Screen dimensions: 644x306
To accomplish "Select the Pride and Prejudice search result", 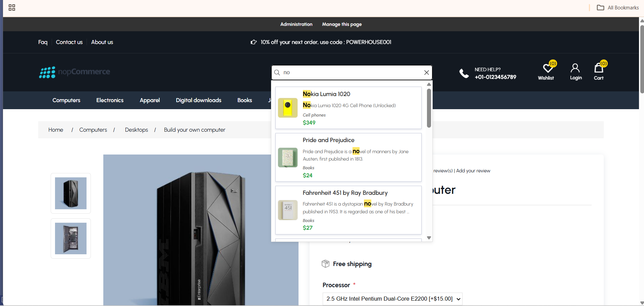I will click(348, 157).
